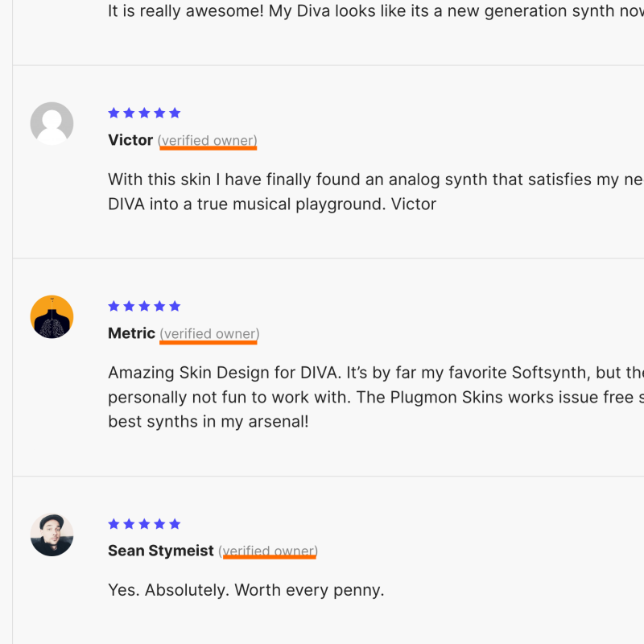
Task: Click the reviewer name Sean Stymeist
Action: coord(161,551)
